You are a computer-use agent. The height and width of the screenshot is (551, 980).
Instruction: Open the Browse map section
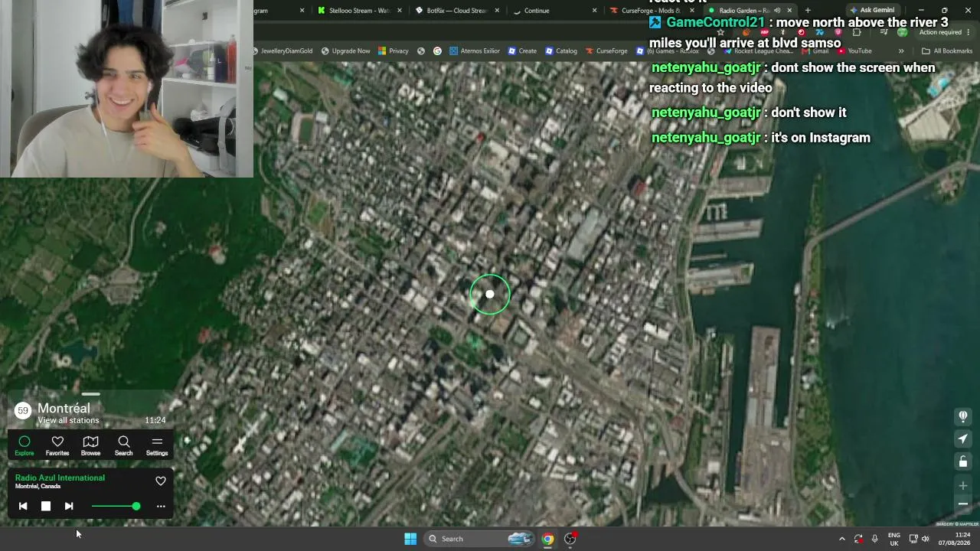point(90,445)
